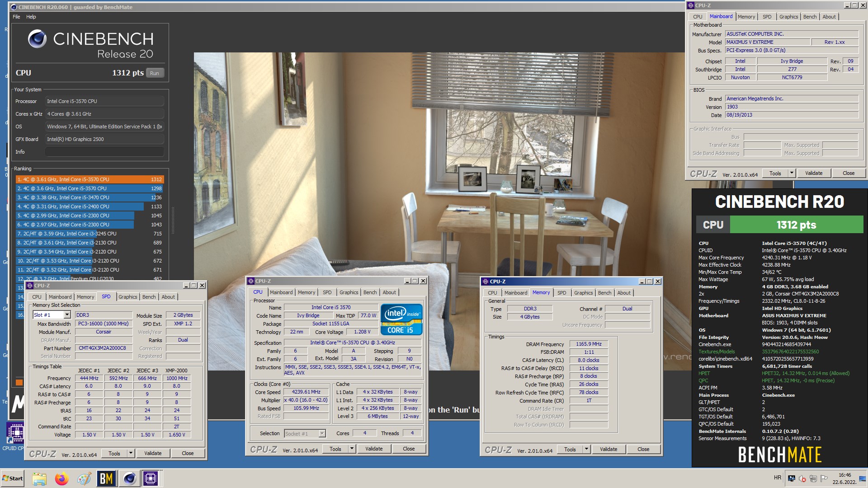868x488 pixels.
Task: Switch to Cinebench taskbar button
Action: pyautogui.click(x=129, y=479)
